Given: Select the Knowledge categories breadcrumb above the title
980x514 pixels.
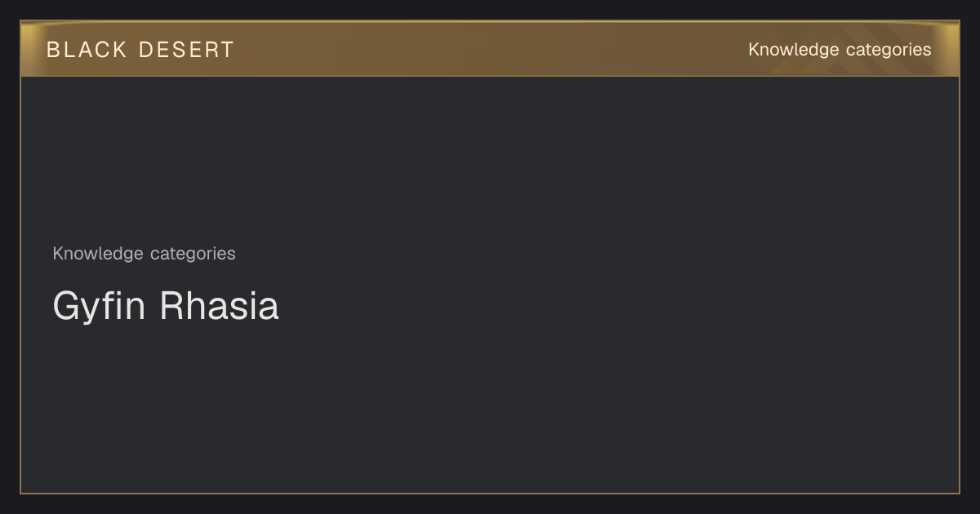Looking at the screenshot, I should click(x=144, y=254).
